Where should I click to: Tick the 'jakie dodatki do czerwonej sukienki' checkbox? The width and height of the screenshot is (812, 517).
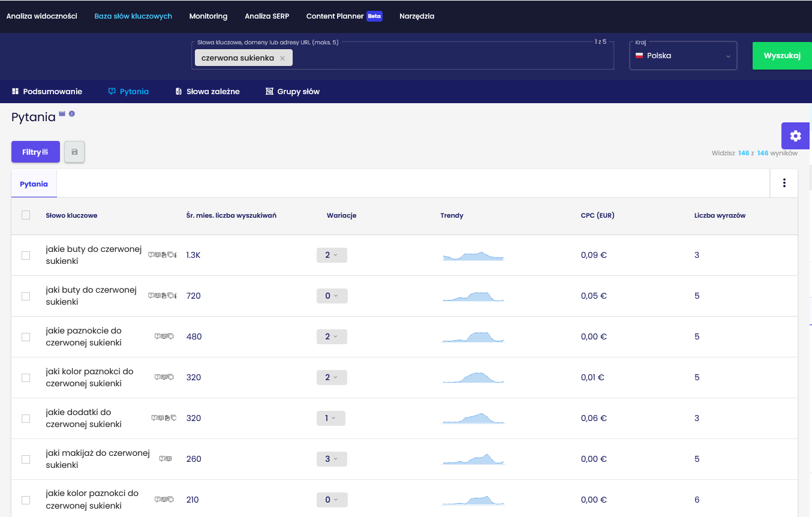26,419
